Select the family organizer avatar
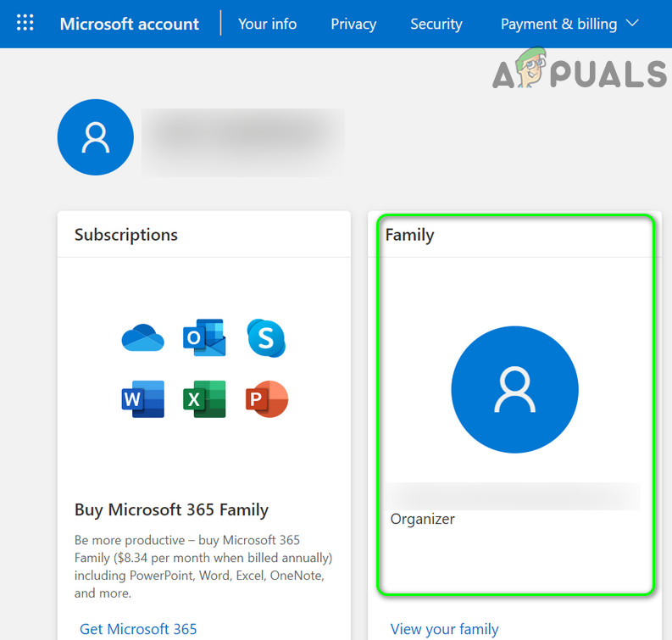672x640 pixels. click(514, 390)
